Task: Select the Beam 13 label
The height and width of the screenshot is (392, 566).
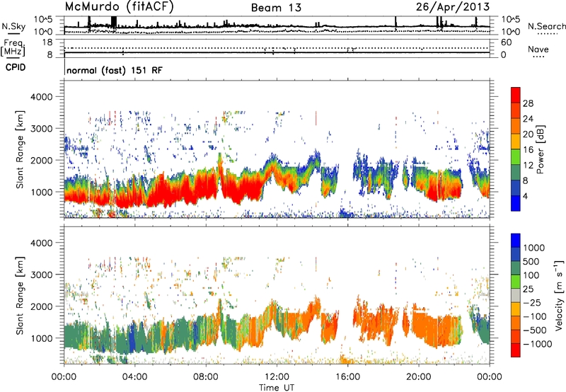Action: (x=276, y=8)
